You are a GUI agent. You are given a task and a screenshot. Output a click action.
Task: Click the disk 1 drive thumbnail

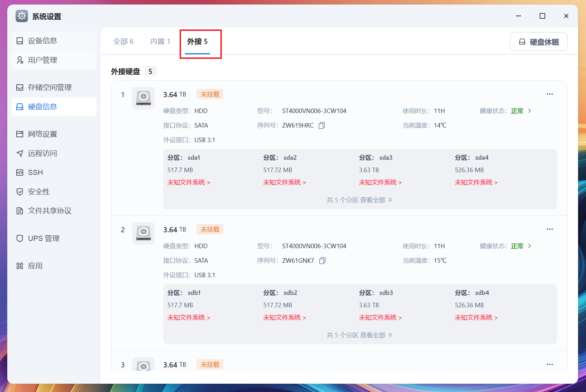tap(144, 98)
